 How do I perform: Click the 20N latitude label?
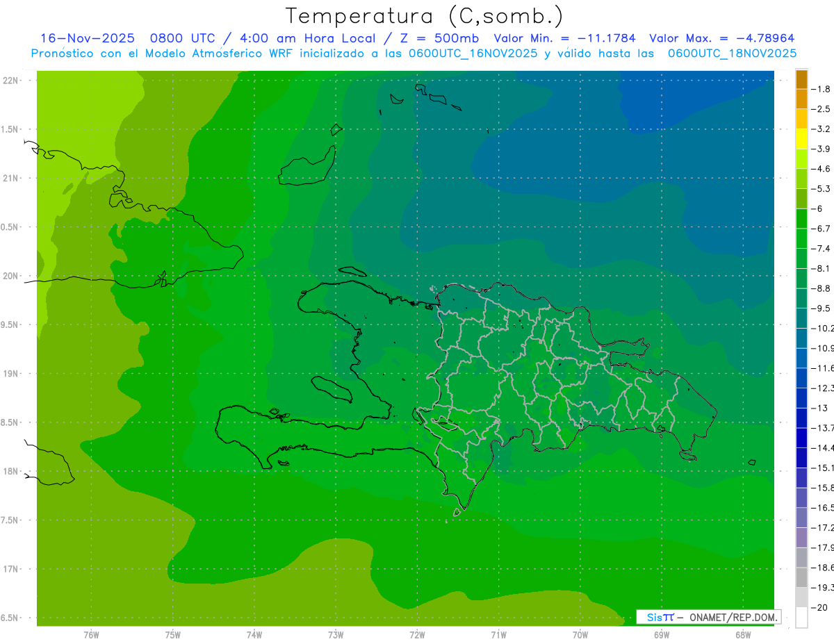[x=10, y=276]
